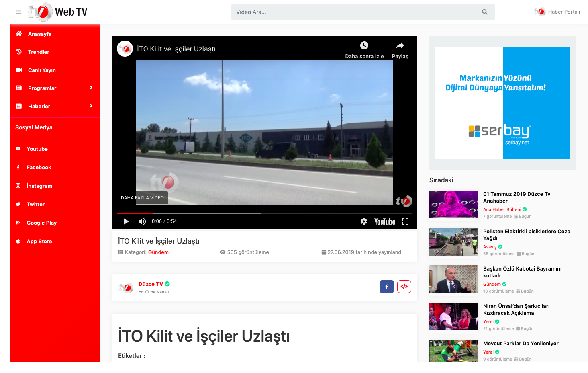This screenshot has height=373, width=588.
Task: Expand the Programlar chevron arrow
Action: [x=91, y=88]
